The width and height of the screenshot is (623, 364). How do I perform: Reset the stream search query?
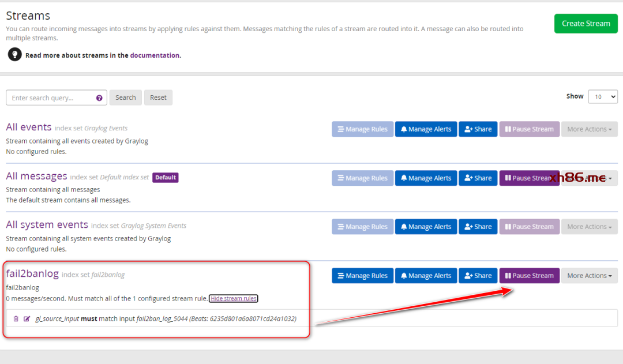[x=158, y=98]
